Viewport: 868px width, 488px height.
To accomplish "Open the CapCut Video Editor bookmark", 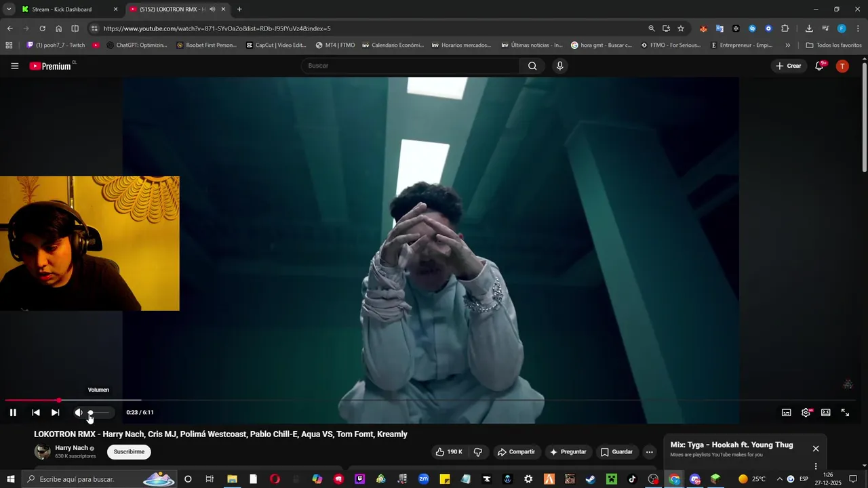I will click(276, 45).
